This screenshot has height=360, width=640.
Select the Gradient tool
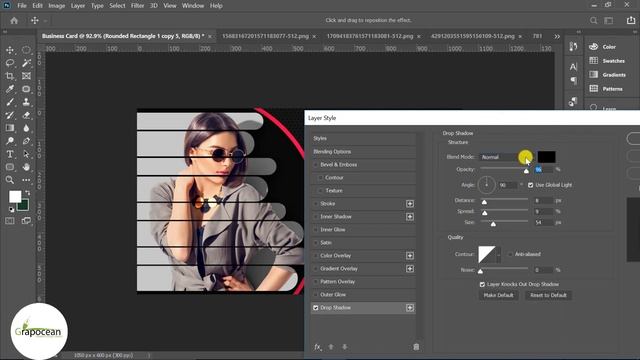(10, 128)
